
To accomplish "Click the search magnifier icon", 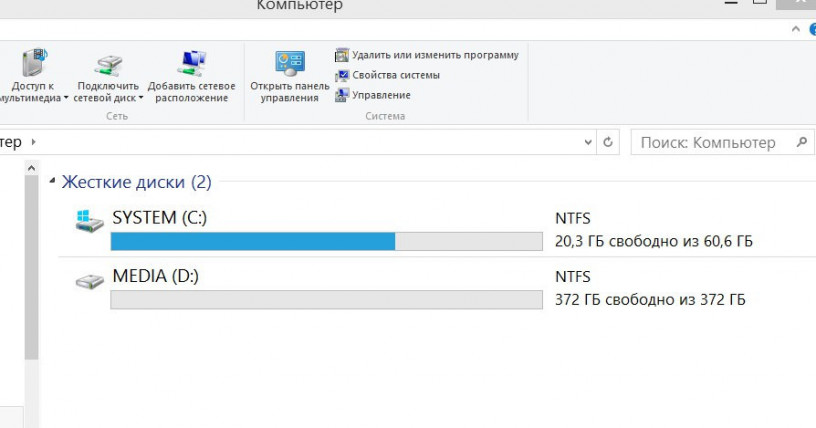I will pyautogui.click(x=801, y=142).
